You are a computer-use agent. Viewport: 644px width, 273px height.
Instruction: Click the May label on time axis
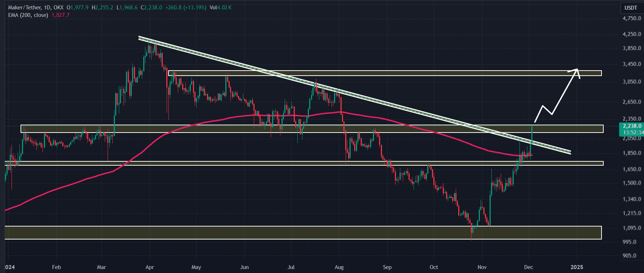tap(196, 267)
